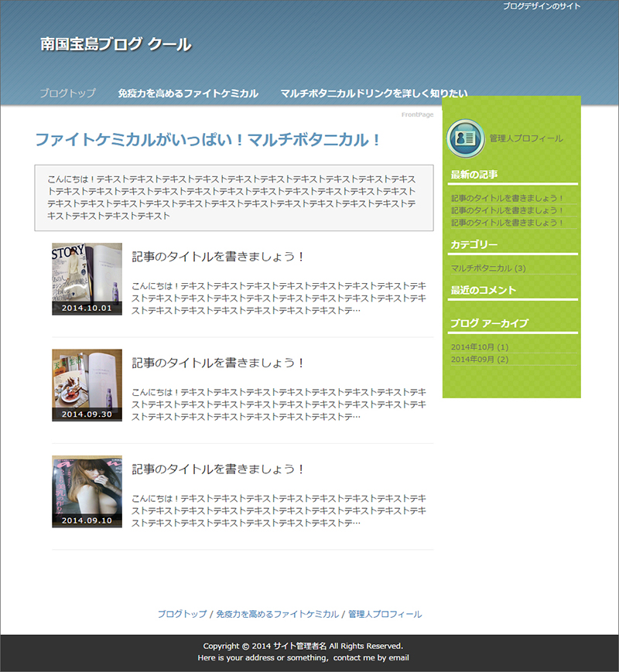Open the 2014年09月 (2) archive

[x=480, y=360]
